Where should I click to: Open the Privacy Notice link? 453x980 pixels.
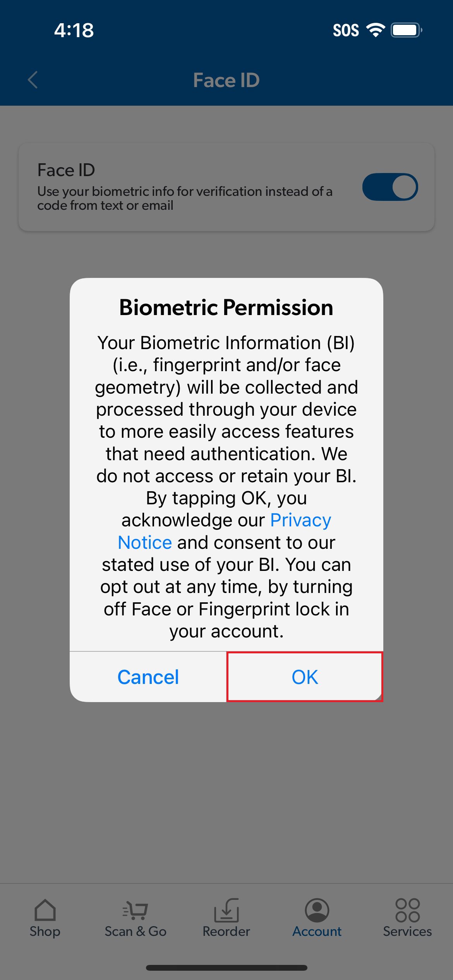click(225, 531)
